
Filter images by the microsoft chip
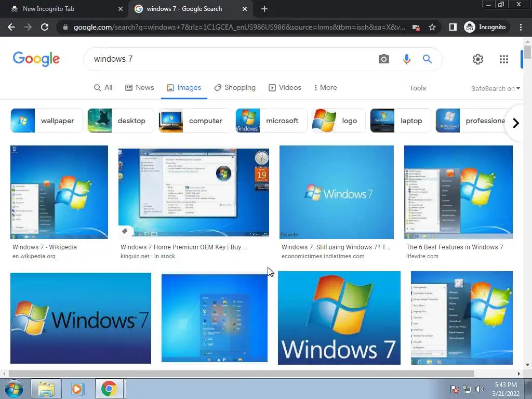click(271, 121)
